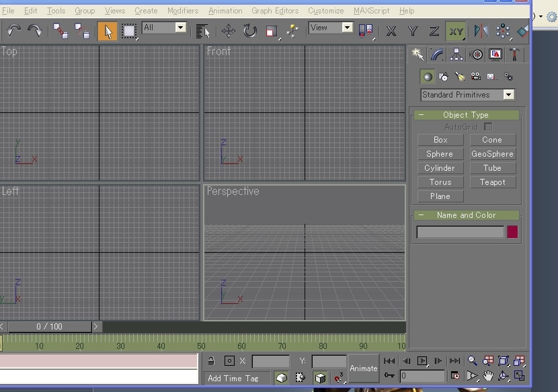Open the Select by Name list icon
Screen dimensions: 558x392
point(202,32)
